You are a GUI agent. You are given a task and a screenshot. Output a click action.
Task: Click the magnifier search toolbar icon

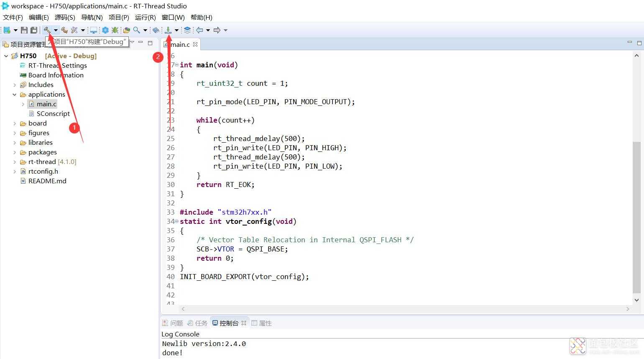tap(137, 30)
